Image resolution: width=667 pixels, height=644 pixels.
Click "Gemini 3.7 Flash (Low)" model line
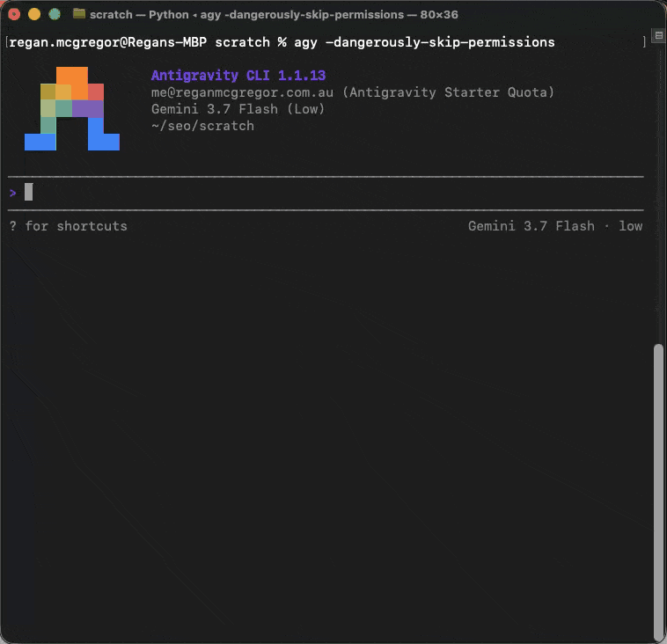(238, 109)
